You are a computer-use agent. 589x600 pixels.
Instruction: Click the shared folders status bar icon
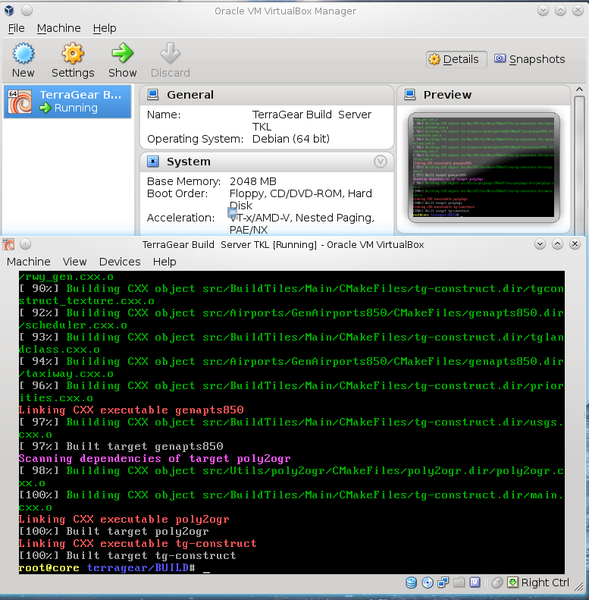pos(459,582)
